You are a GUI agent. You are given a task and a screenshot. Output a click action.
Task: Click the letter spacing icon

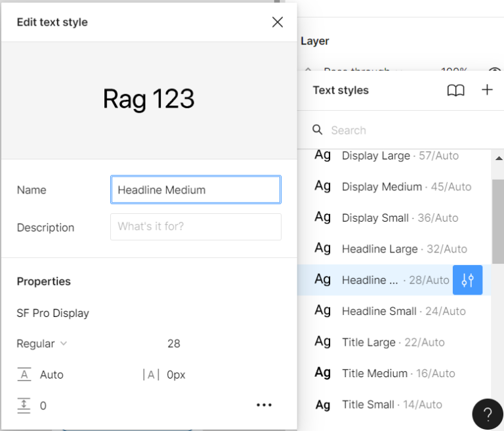click(x=151, y=375)
